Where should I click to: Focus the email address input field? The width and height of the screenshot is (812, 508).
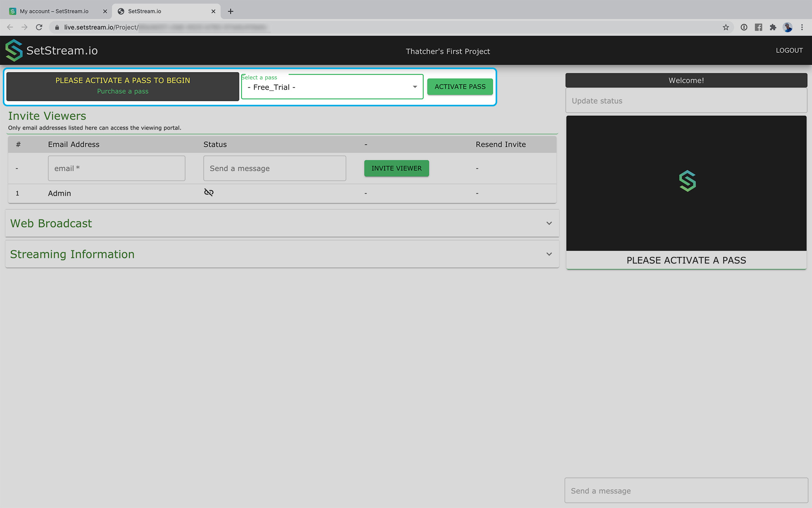pos(117,168)
